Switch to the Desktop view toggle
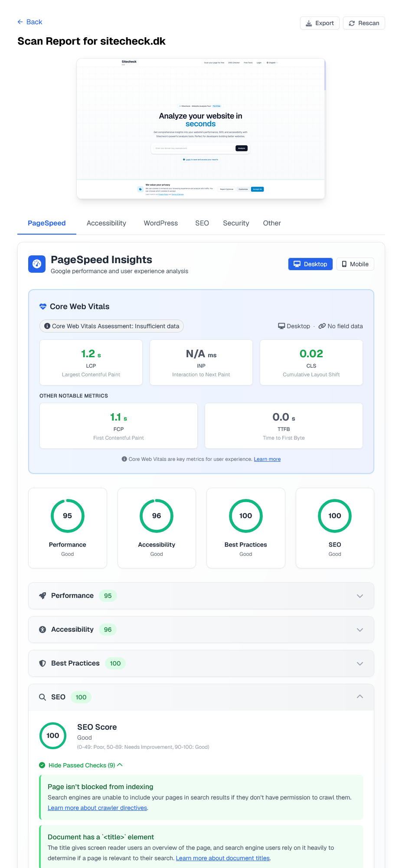This screenshot has width=402, height=868. tap(310, 264)
